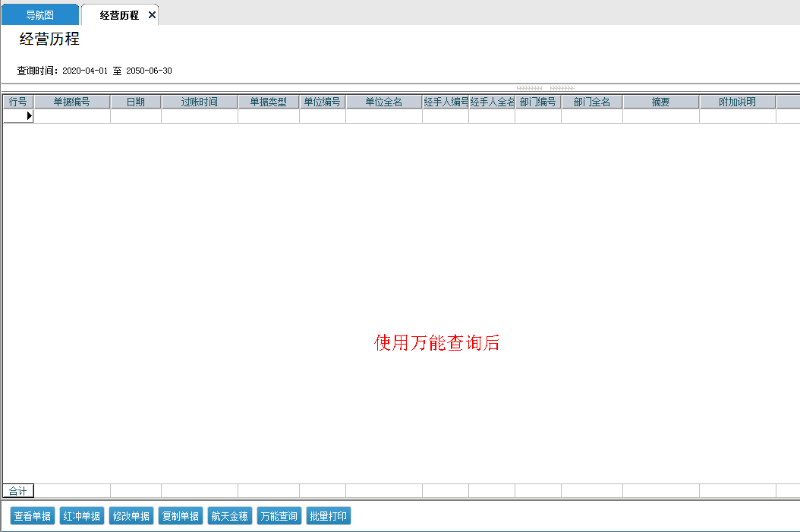Switch to the 导航图 tab
Screen dimensions: 800x532
click(x=39, y=14)
